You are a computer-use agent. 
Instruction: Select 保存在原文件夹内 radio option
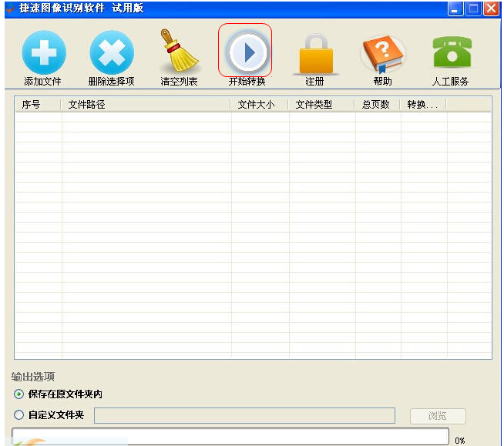(x=19, y=394)
